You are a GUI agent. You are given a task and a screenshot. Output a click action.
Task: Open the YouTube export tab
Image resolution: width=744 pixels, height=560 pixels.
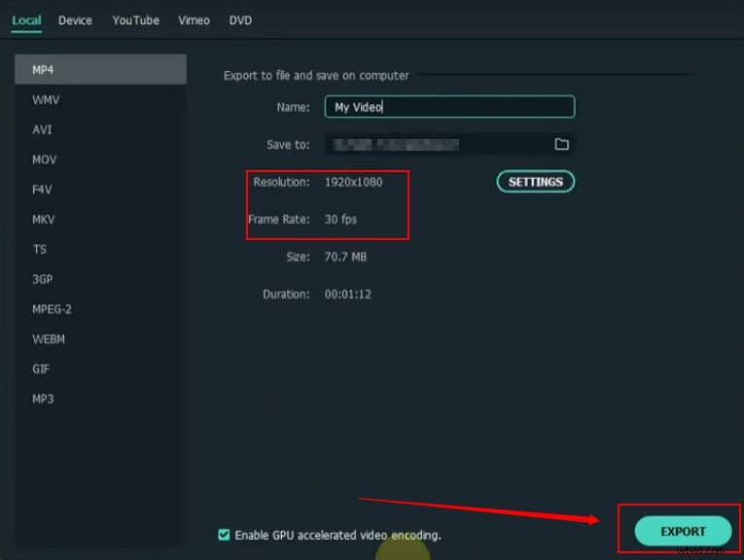[136, 20]
